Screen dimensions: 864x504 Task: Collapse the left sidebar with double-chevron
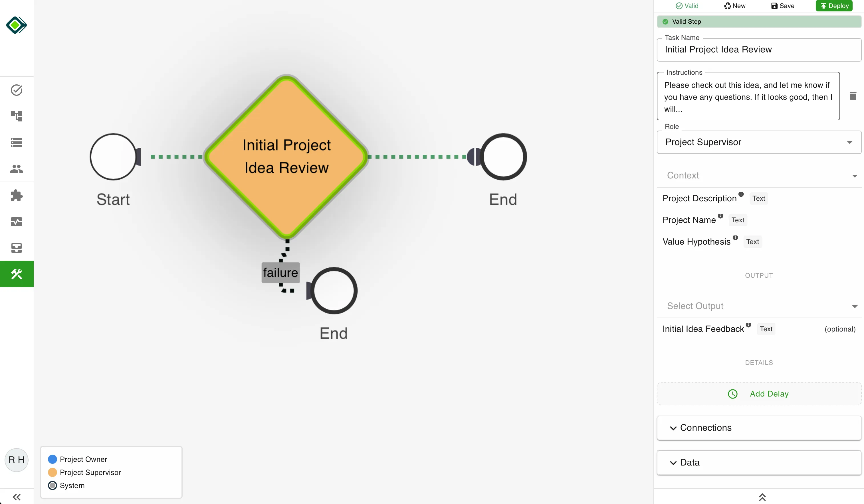[x=17, y=497]
